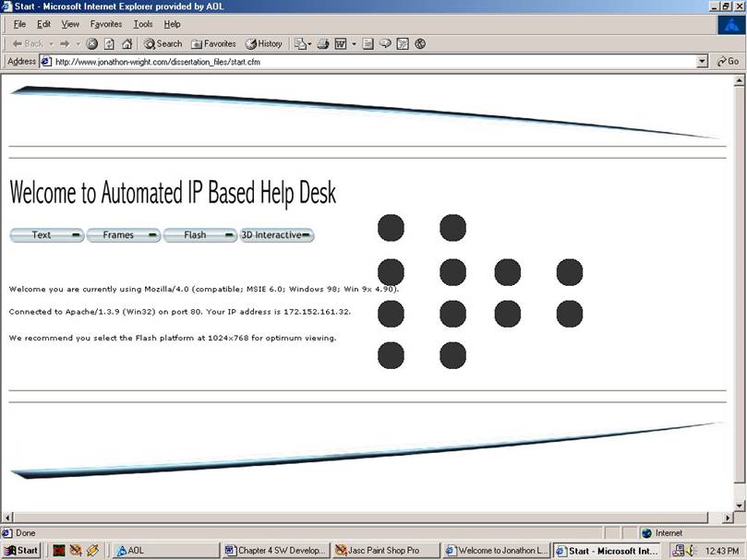Open the Search pane
This screenshot has height=560, width=747.
[x=163, y=43]
